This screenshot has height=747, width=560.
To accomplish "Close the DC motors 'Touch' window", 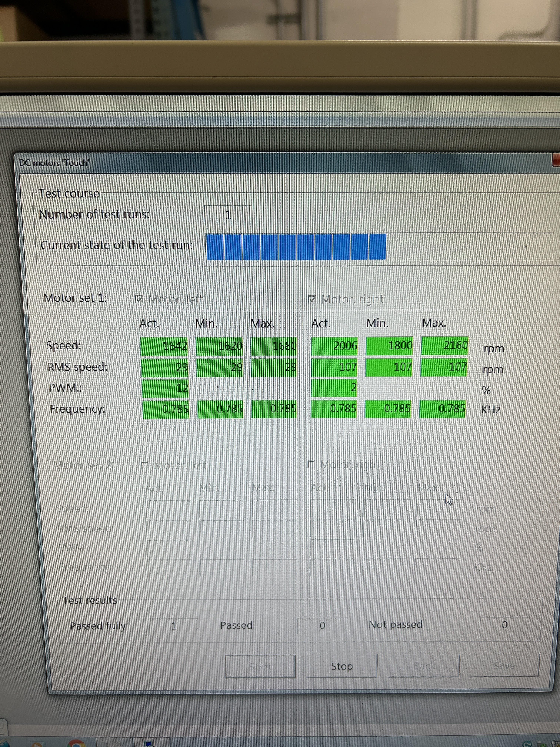I will [x=556, y=160].
